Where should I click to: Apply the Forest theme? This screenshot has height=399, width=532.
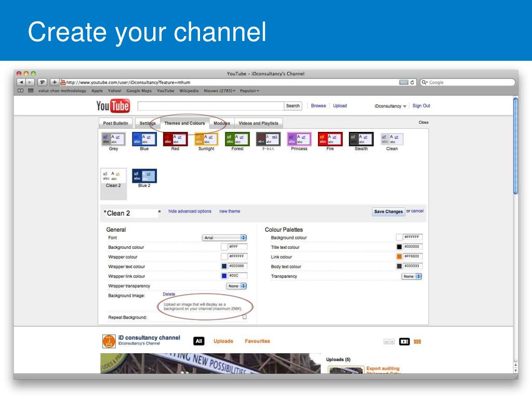[237, 139]
